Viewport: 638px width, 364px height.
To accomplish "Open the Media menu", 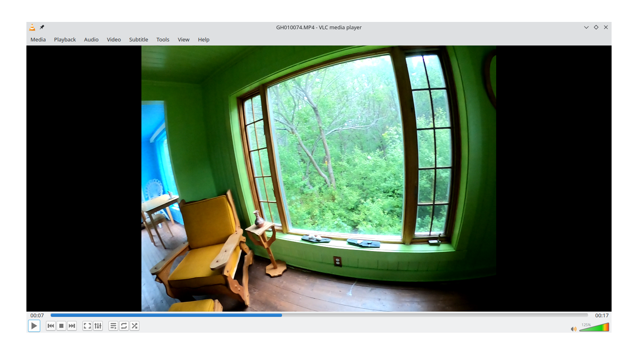I will 38,39.
